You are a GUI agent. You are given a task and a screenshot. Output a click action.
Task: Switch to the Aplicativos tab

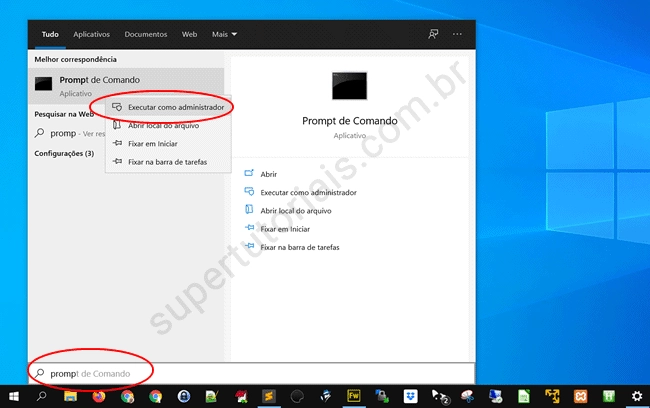pos(92,34)
